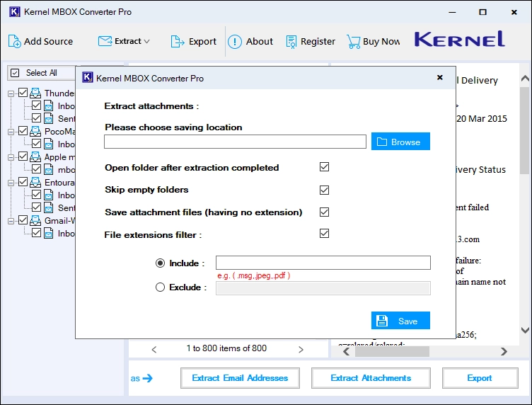The height and width of the screenshot is (405, 532).
Task: Click the preview horizontal scrollbar thumb
Action: (x=392, y=352)
